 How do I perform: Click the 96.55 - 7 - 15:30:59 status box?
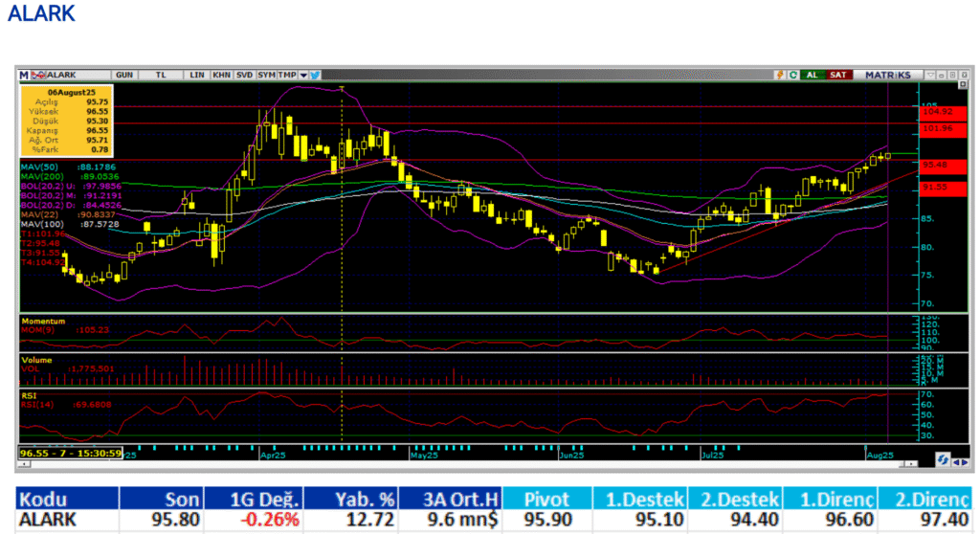click(x=71, y=454)
